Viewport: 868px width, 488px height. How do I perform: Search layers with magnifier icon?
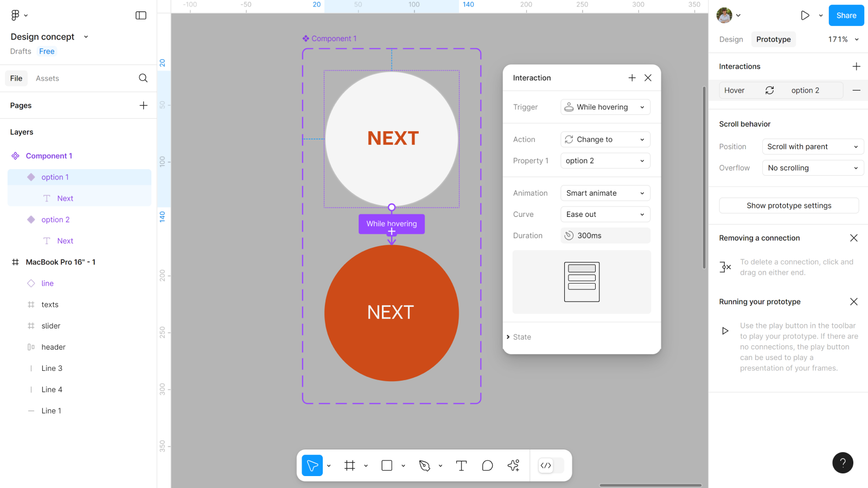tap(143, 78)
